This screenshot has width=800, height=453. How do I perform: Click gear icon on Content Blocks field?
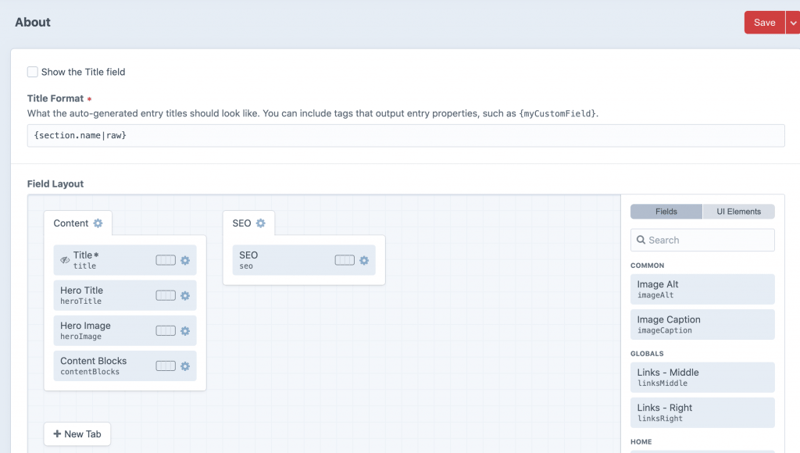pyautogui.click(x=185, y=366)
